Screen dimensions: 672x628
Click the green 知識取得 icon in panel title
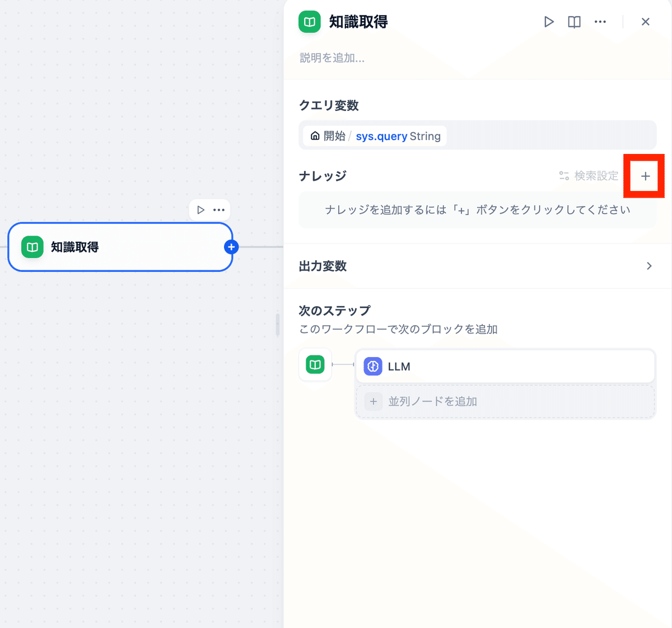point(310,22)
